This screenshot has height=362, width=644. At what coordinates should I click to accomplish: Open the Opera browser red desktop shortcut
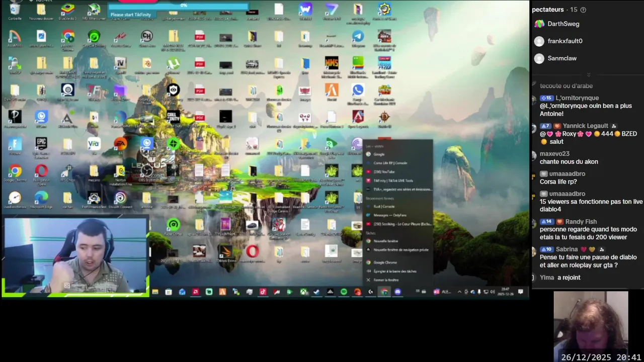(x=41, y=174)
